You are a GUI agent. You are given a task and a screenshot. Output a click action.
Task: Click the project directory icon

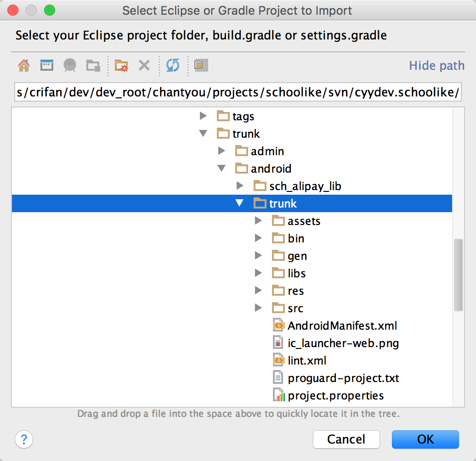pyautogui.click(x=70, y=65)
